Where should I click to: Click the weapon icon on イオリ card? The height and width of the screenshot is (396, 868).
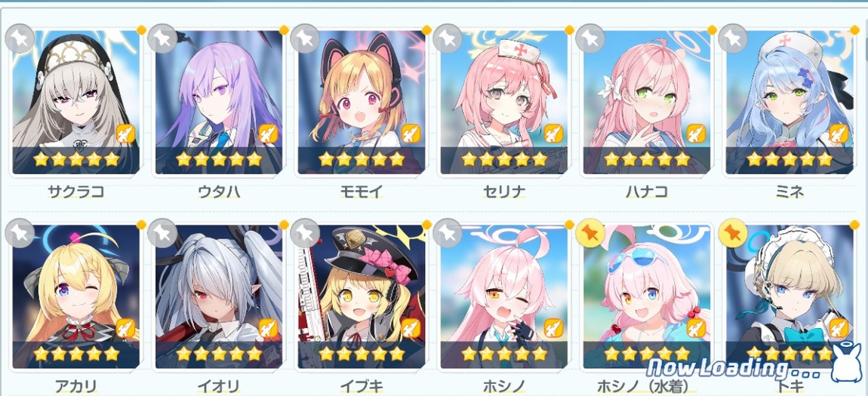(x=269, y=328)
